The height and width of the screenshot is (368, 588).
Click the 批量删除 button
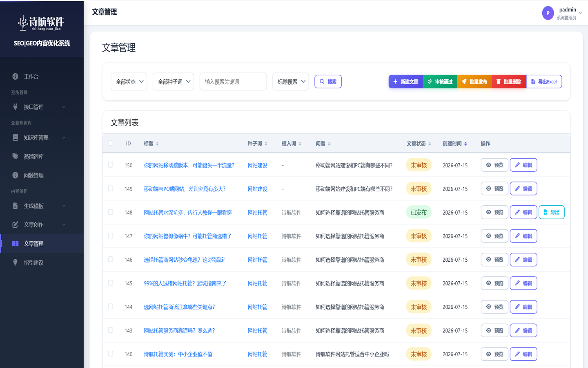[x=509, y=82]
